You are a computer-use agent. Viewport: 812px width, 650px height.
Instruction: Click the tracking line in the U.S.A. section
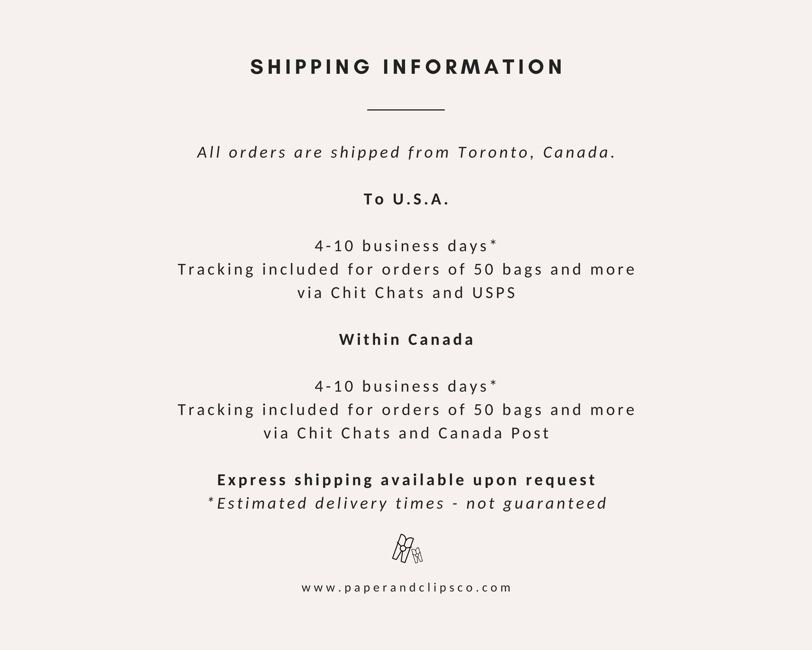point(406,270)
